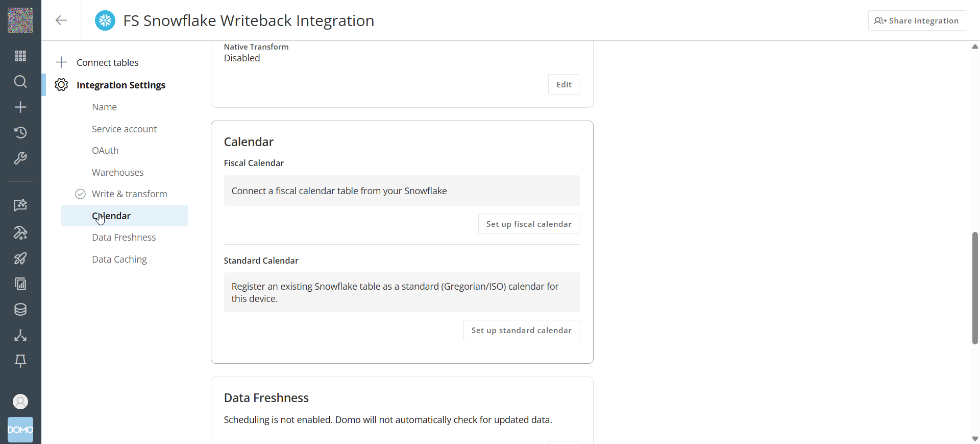The image size is (980, 444).
Task: Jump to Data Caching section
Action: pos(119,260)
